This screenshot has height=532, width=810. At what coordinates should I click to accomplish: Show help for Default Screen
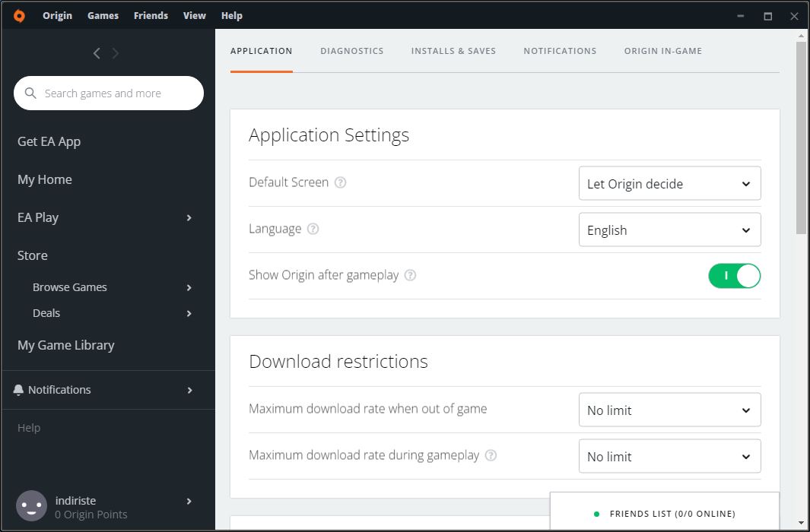click(x=341, y=182)
